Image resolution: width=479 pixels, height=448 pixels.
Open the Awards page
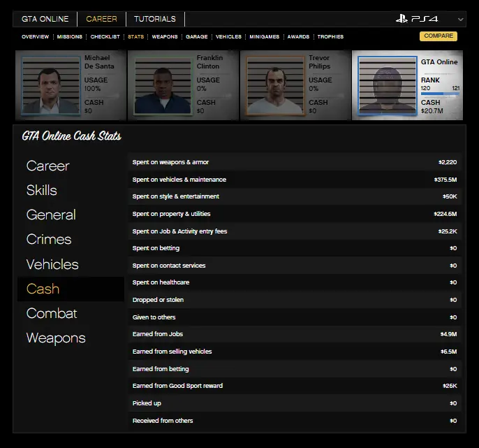pyautogui.click(x=298, y=36)
